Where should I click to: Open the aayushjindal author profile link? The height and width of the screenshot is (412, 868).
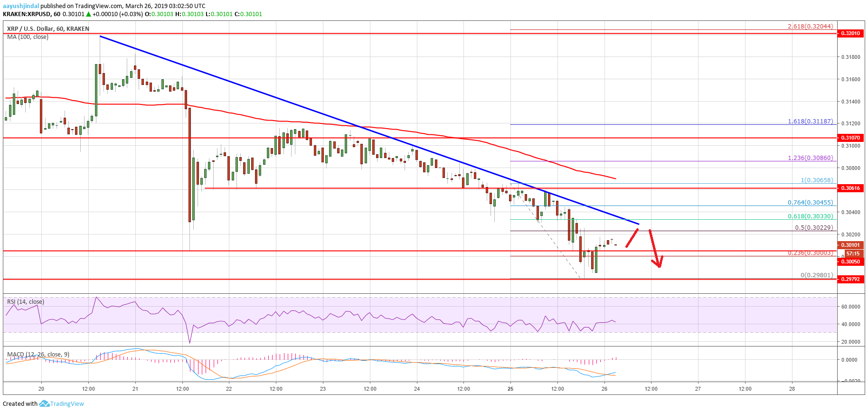coord(21,6)
